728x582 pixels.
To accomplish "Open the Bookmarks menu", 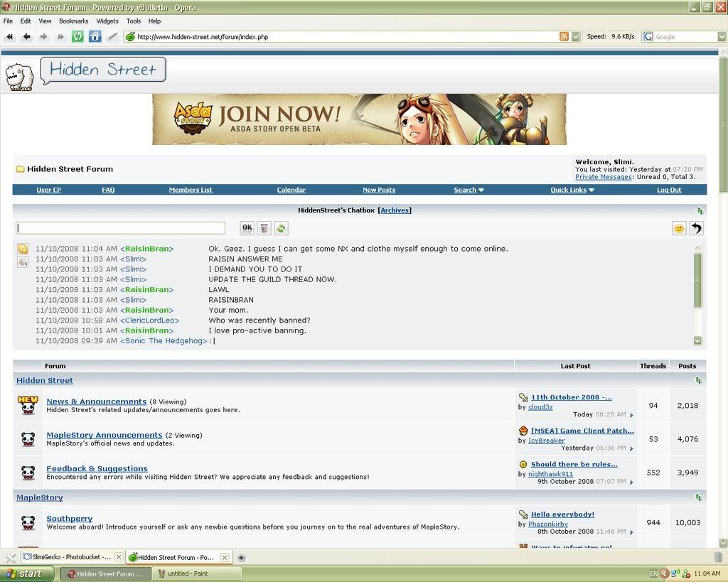I will tap(74, 21).
